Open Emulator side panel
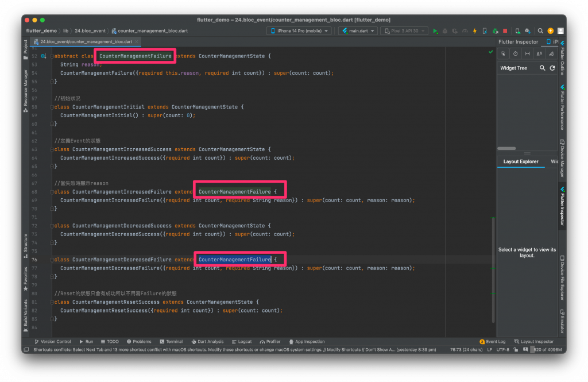This screenshot has height=382, width=588. tap(562, 321)
